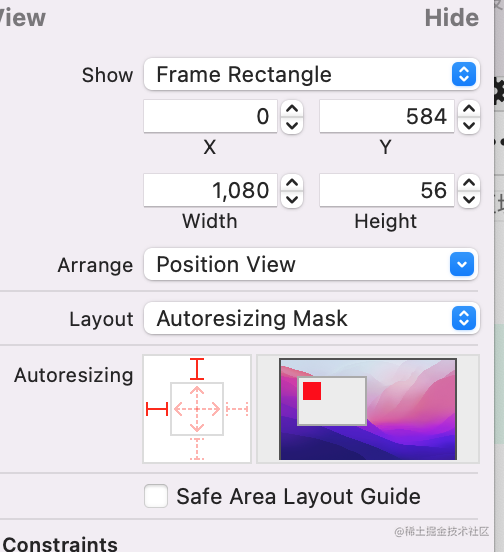Viewport: 504px width, 552px height.
Task: Click the Hide button for View section
Action: coord(452,18)
